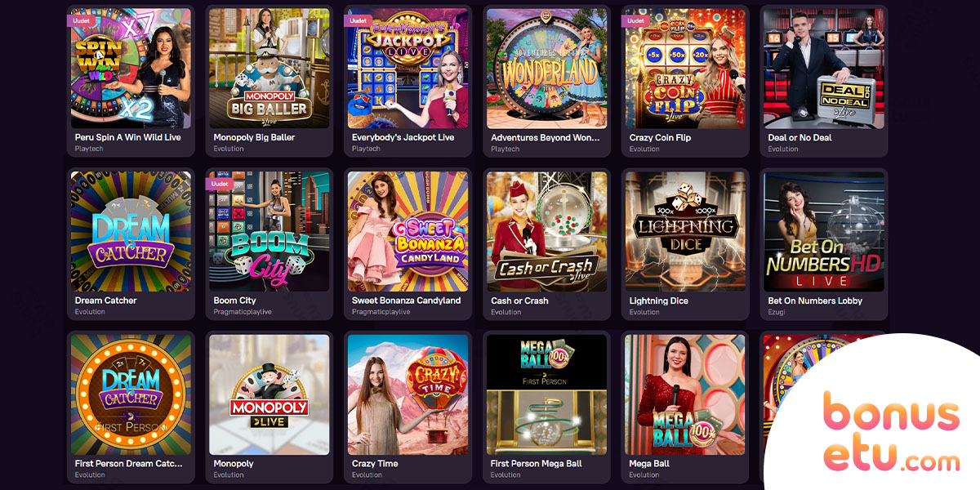Open the Lightning Dice game
Screen dimensions: 980x490
pos(685,232)
